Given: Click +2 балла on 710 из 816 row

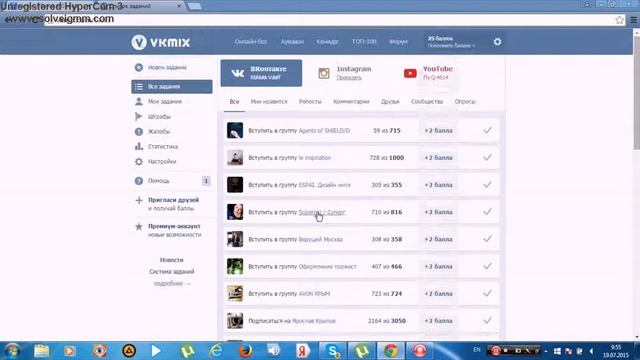Looking at the screenshot, I should pos(438,212).
